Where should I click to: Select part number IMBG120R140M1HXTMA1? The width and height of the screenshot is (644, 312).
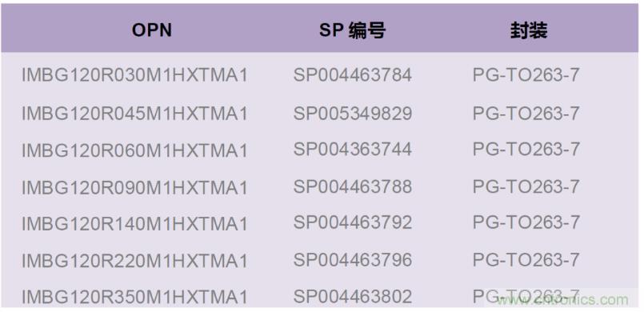point(134,224)
